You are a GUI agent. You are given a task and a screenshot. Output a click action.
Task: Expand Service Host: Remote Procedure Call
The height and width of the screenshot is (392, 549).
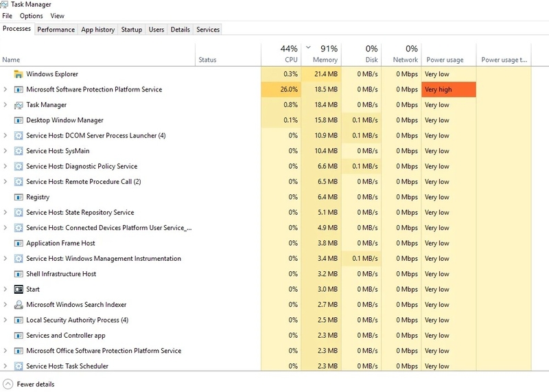click(5, 182)
